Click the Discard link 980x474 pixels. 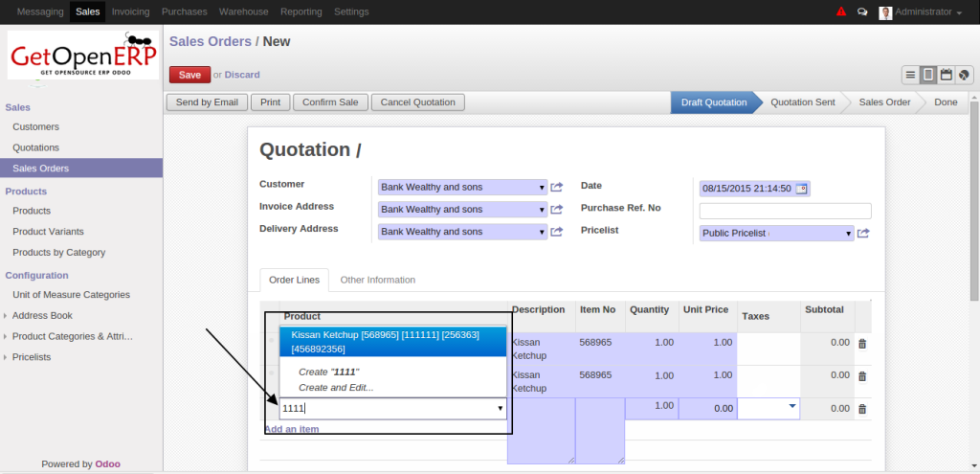coord(242,75)
